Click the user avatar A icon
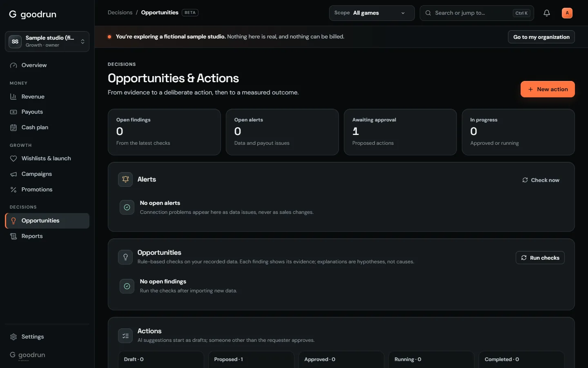This screenshot has height=368, width=588. click(567, 13)
